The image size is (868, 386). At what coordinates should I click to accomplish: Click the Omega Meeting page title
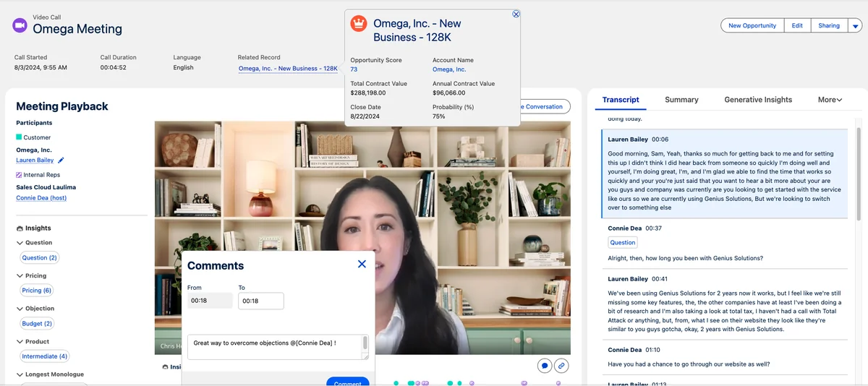(77, 29)
